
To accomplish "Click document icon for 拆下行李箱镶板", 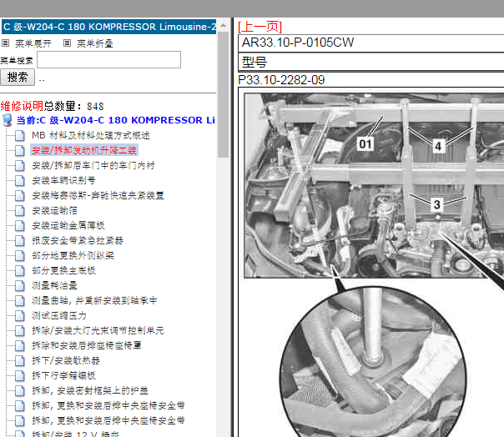I will pos(19,375).
